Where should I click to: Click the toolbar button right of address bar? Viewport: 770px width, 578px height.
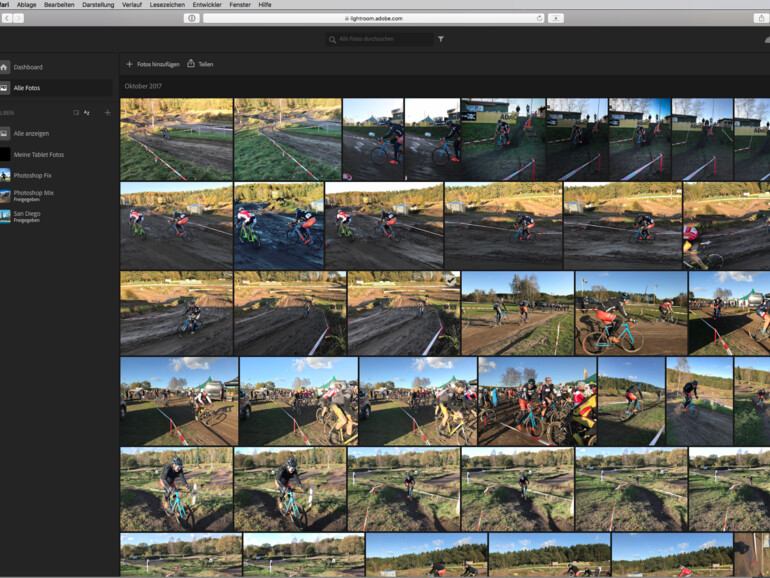coord(556,18)
